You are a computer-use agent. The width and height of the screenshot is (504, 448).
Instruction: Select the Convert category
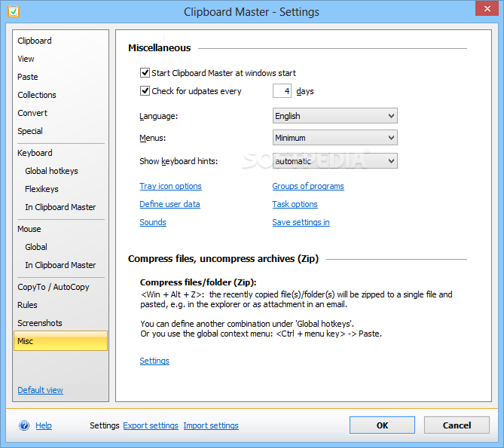point(32,113)
